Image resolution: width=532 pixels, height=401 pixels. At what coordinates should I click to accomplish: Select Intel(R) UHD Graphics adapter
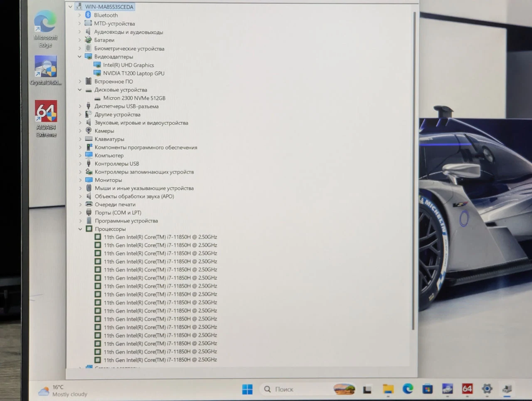pos(128,65)
